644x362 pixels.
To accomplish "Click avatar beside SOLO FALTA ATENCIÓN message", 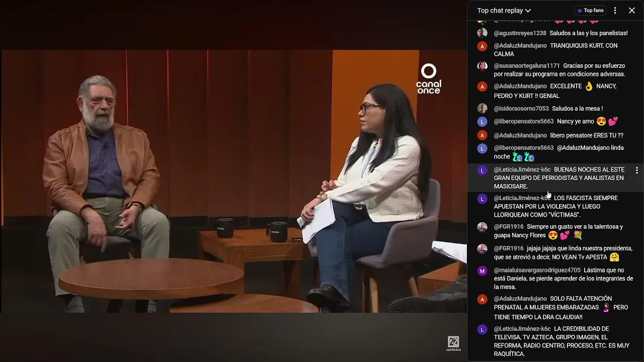I will [x=482, y=299].
